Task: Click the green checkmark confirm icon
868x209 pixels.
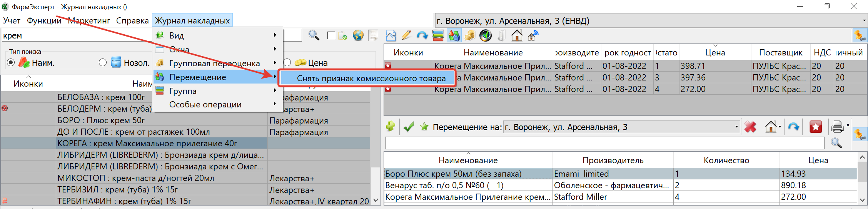Action: 409,127
